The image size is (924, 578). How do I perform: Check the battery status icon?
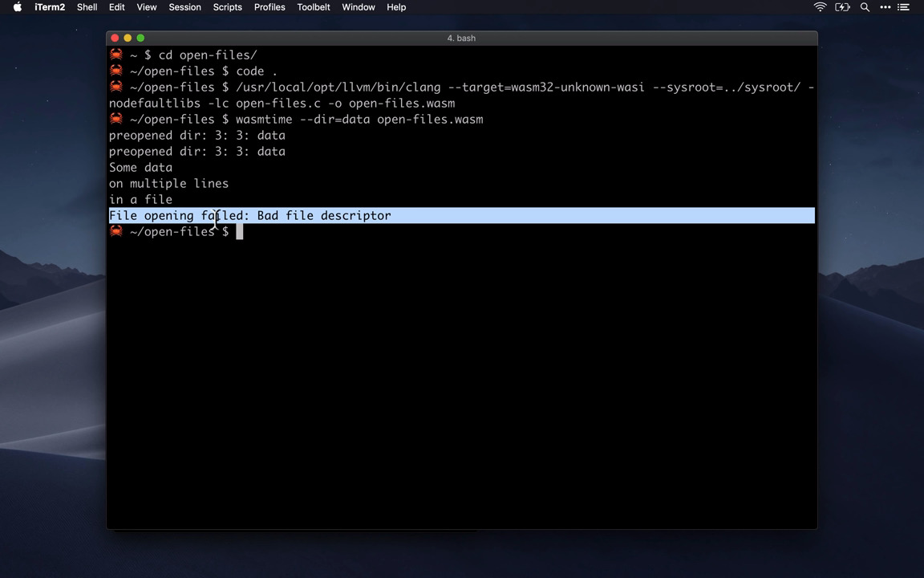[842, 7]
